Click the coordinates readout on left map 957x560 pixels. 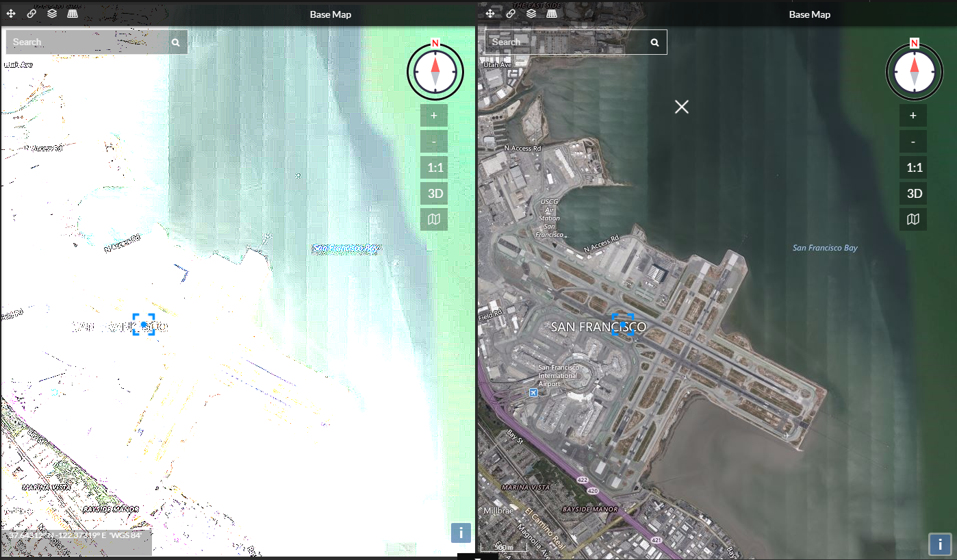(x=76, y=535)
